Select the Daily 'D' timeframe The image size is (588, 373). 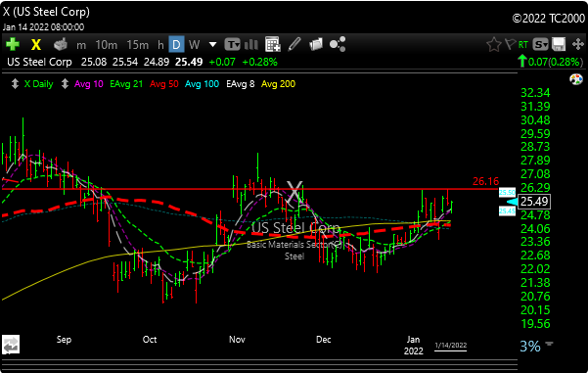click(x=176, y=45)
